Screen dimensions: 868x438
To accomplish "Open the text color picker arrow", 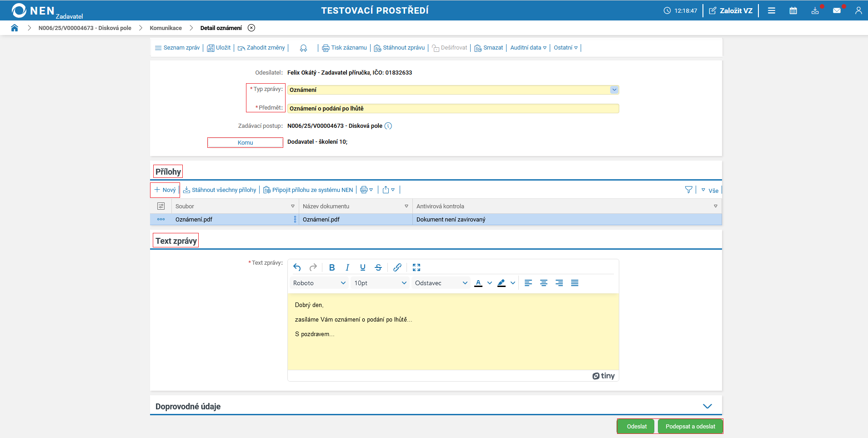I will pos(490,283).
